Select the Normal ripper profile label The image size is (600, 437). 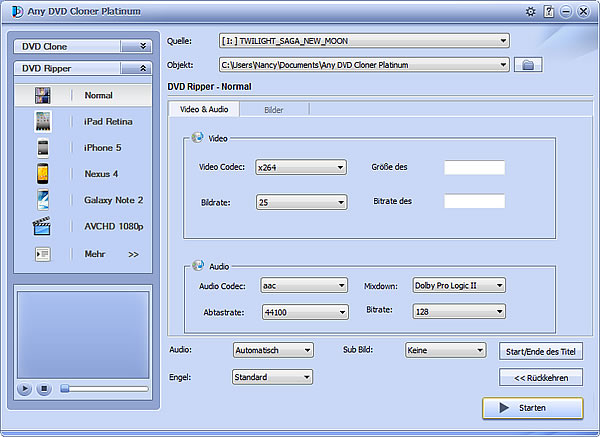pyautogui.click(x=98, y=95)
